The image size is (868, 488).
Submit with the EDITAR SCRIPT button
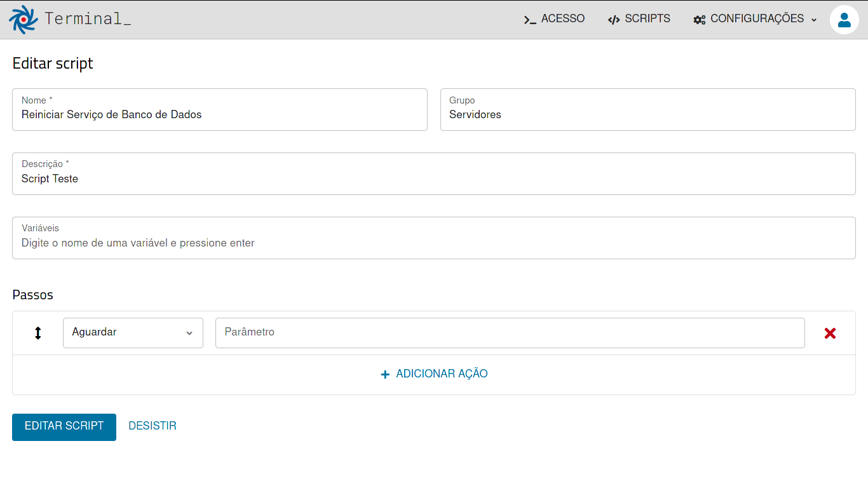(x=64, y=427)
